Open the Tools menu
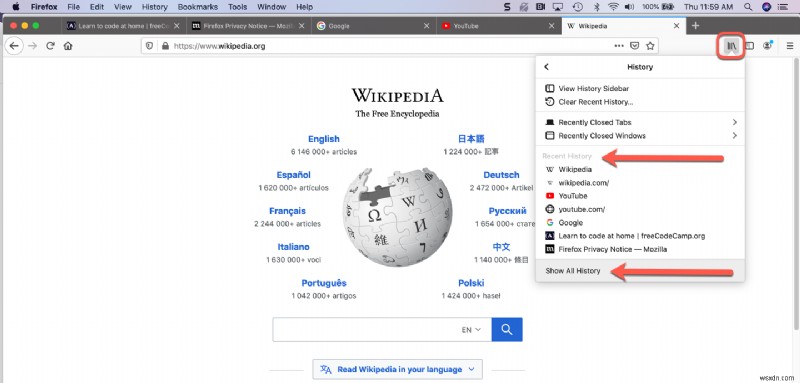The height and width of the screenshot is (383, 800). tap(237, 7)
